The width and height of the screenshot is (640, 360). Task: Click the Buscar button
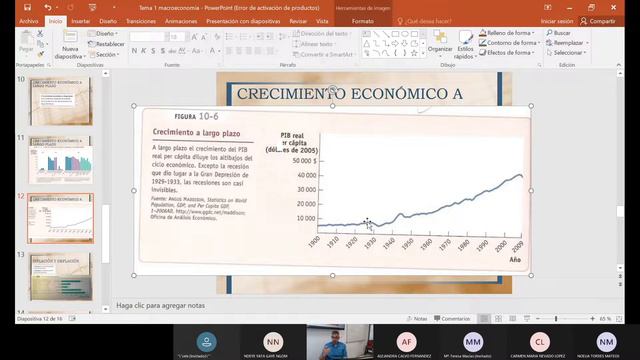558,33
